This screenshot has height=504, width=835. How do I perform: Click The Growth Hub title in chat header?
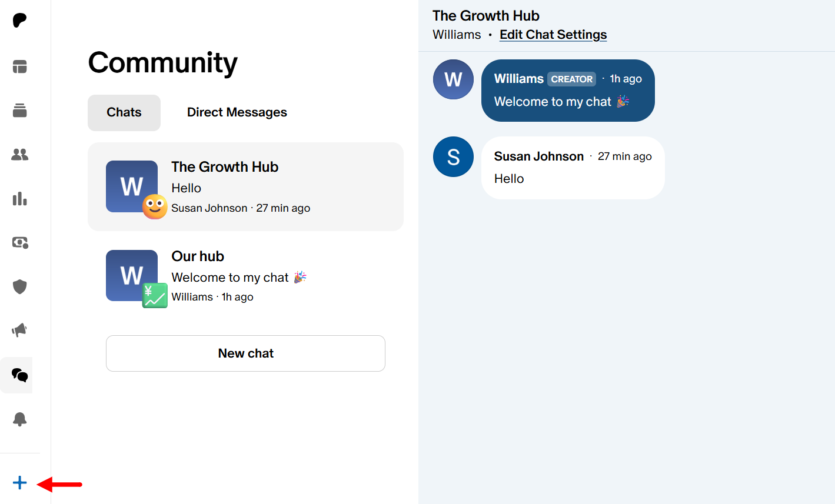[x=486, y=16]
